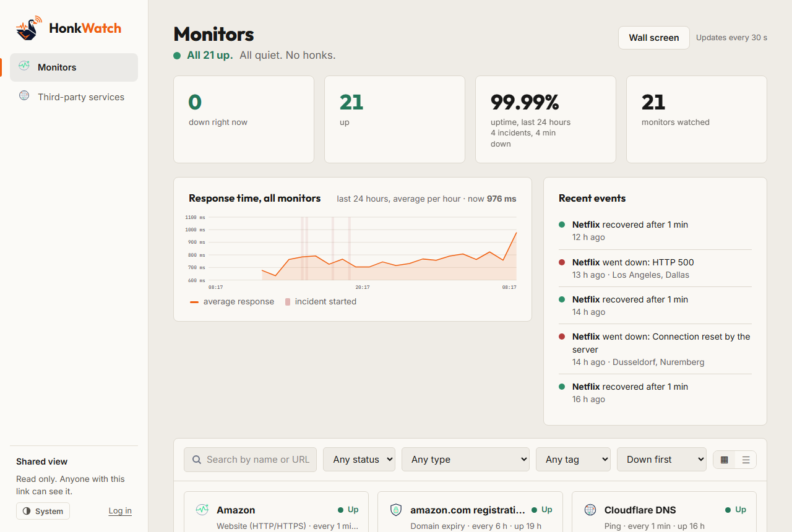Switch monitors to grid view
Image resolution: width=792 pixels, height=532 pixels.
(725, 460)
